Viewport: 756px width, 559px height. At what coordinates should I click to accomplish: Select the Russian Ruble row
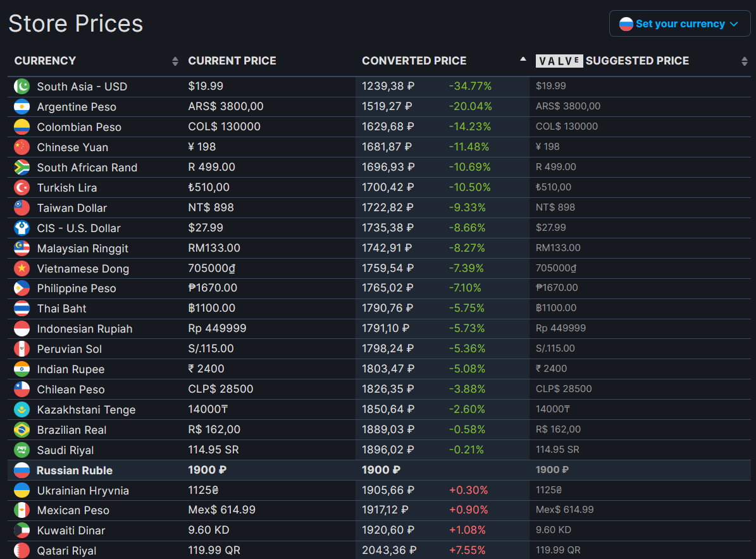(x=379, y=470)
